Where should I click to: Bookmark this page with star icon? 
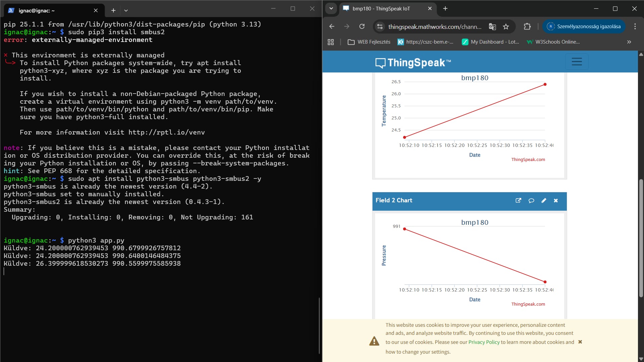(506, 27)
